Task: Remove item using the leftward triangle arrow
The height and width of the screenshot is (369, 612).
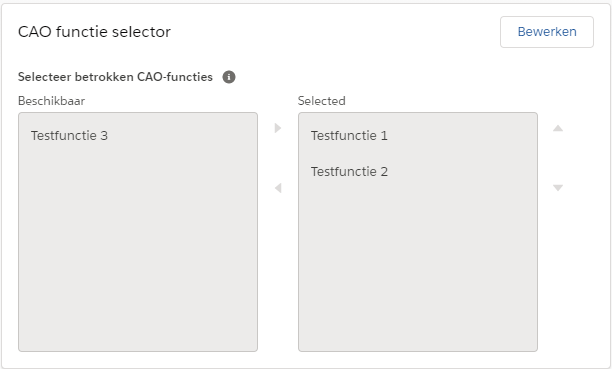Action: 278,188
